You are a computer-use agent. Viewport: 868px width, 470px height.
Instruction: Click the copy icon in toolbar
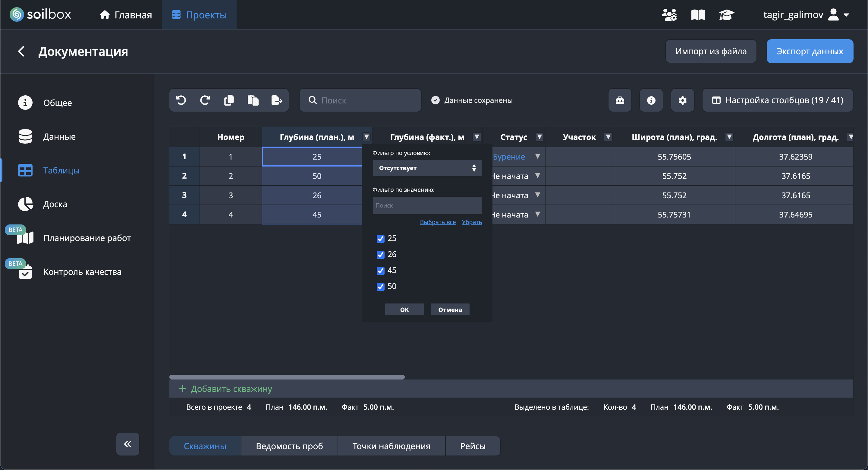pyautogui.click(x=229, y=100)
